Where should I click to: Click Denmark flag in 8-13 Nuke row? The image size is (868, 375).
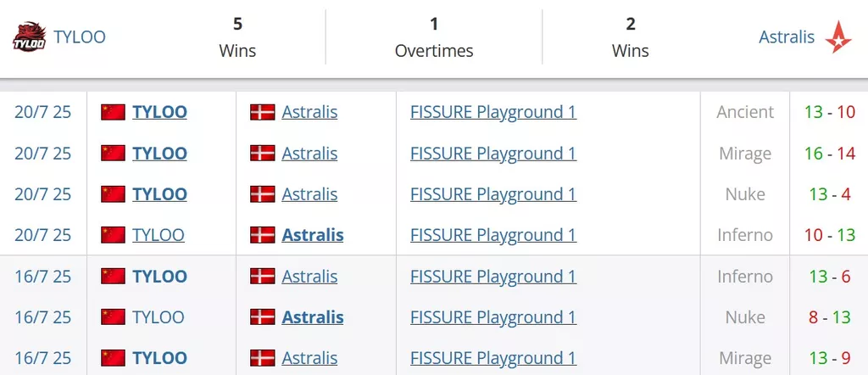(x=263, y=316)
